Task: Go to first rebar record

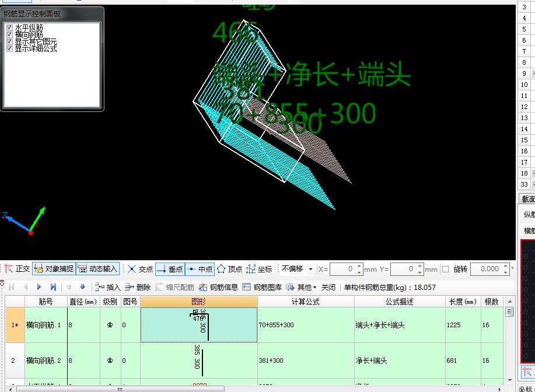Action: [x=12, y=287]
